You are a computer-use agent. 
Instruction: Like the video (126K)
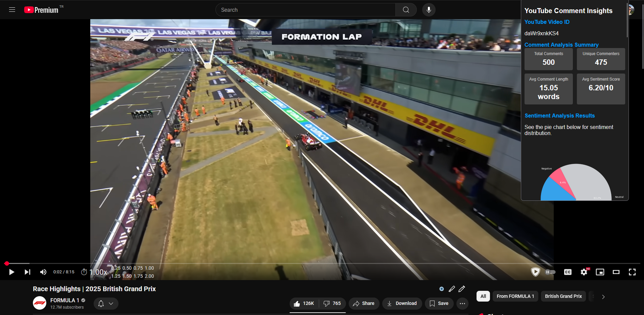tap(304, 304)
